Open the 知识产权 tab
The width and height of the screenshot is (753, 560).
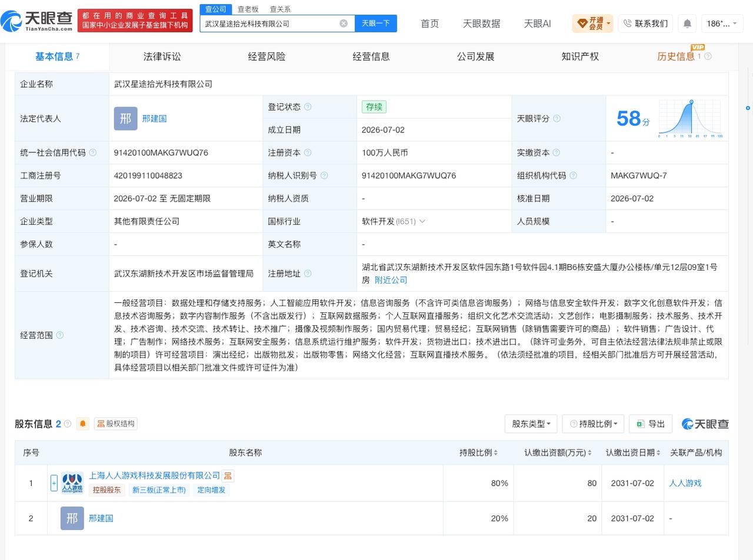point(580,56)
